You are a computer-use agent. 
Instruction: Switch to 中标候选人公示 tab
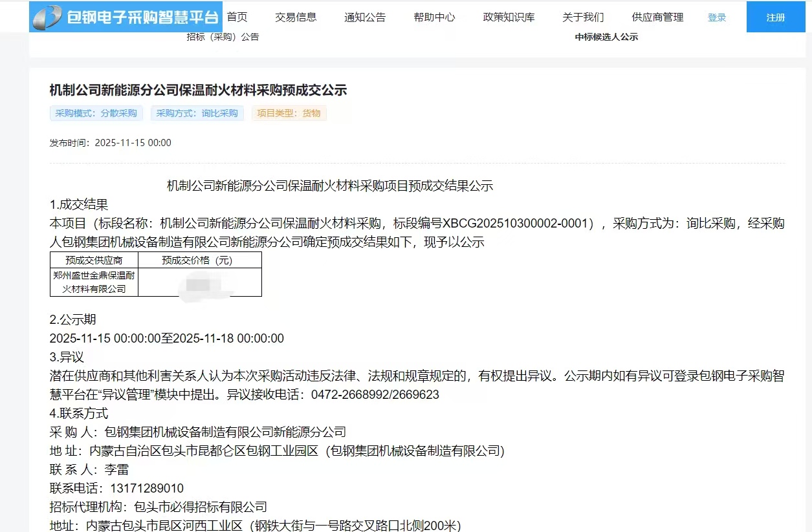[x=606, y=37]
